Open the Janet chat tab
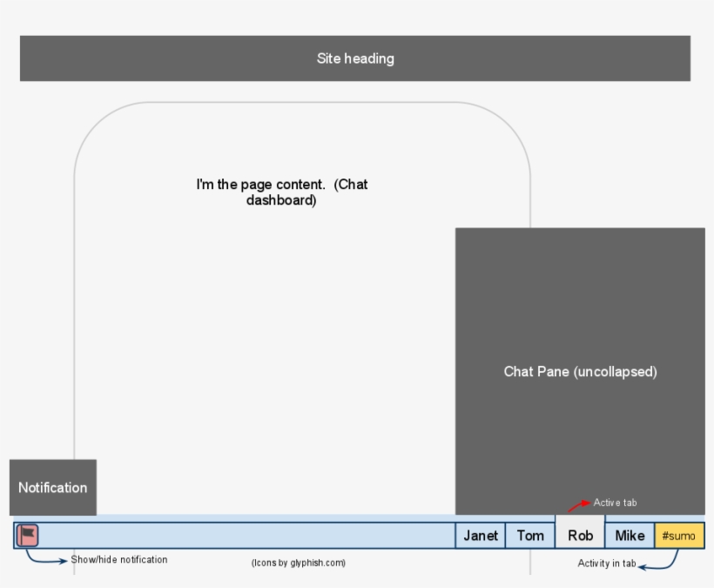This screenshot has width=714, height=588. (x=480, y=535)
